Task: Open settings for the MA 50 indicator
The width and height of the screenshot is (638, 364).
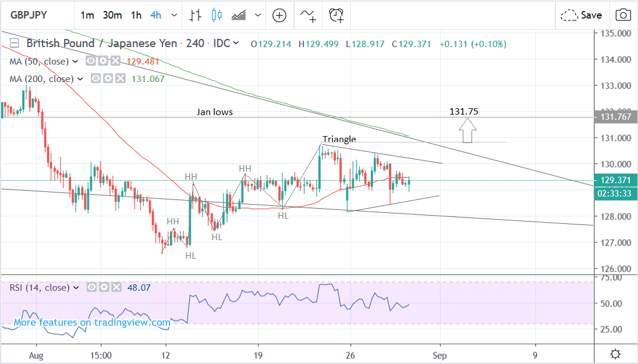Action: coord(102,61)
